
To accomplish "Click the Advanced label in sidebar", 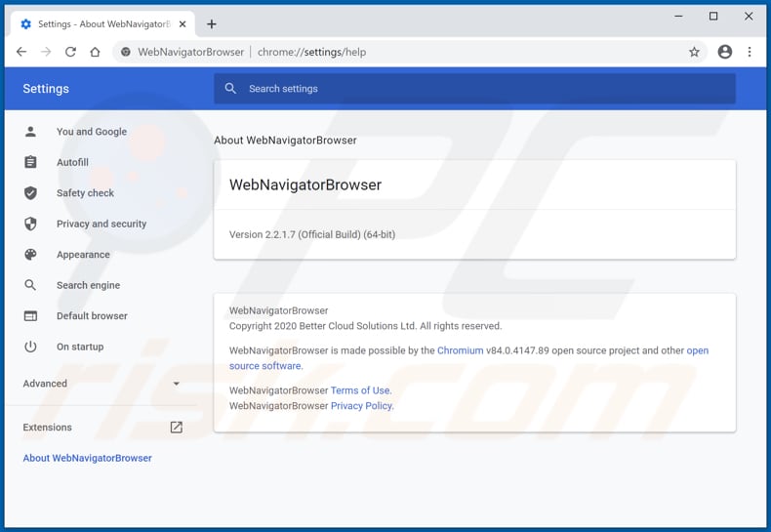I will [45, 384].
